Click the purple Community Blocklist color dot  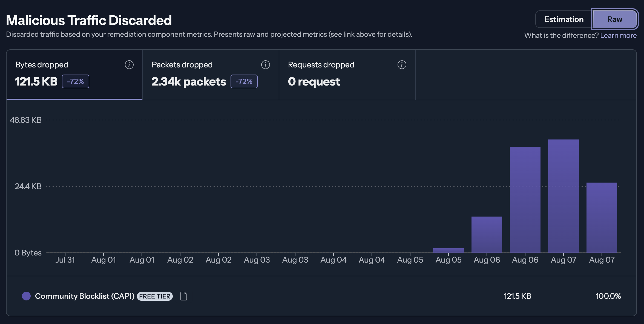tap(26, 296)
